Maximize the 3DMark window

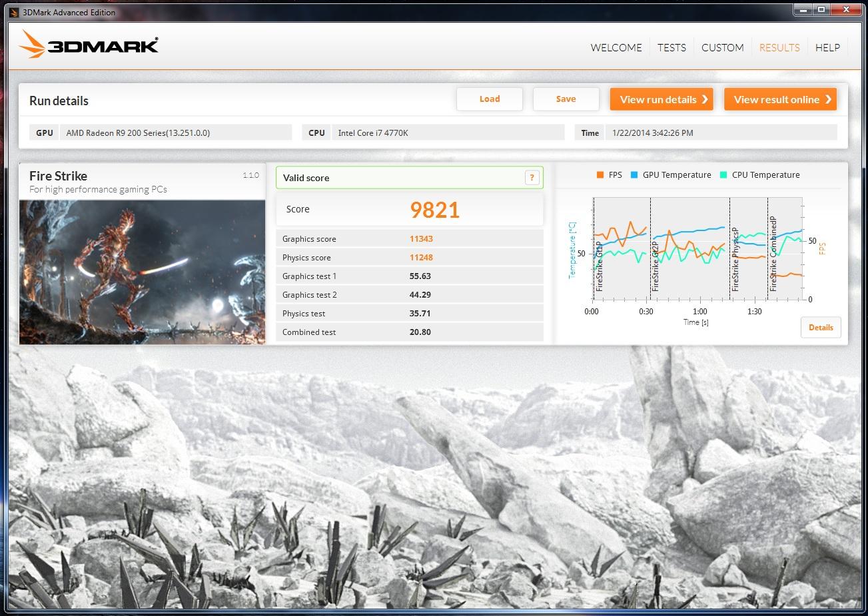click(821, 9)
